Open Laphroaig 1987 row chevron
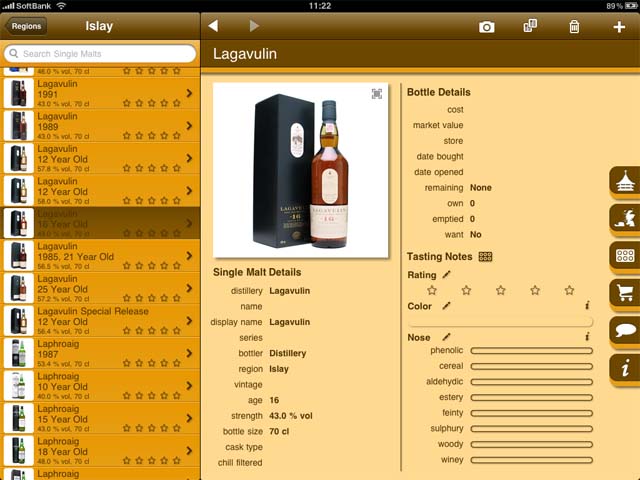This screenshot has width=640, height=480. pyautogui.click(x=189, y=353)
